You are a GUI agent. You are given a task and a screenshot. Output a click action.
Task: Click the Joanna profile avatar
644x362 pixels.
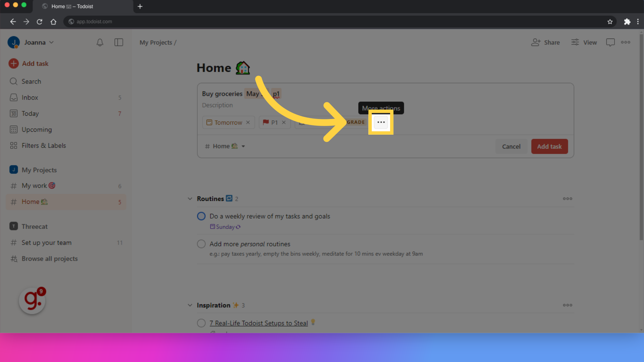pyautogui.click(x=13, y=43)
